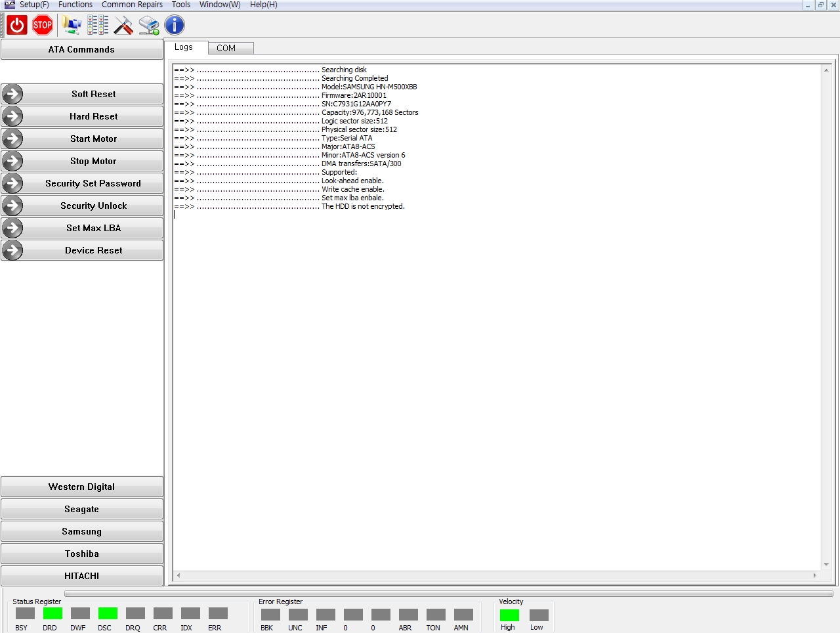Viewport: 840px width, 633px height.
Task: Click the Low velocity indicator
Action: 539,615
